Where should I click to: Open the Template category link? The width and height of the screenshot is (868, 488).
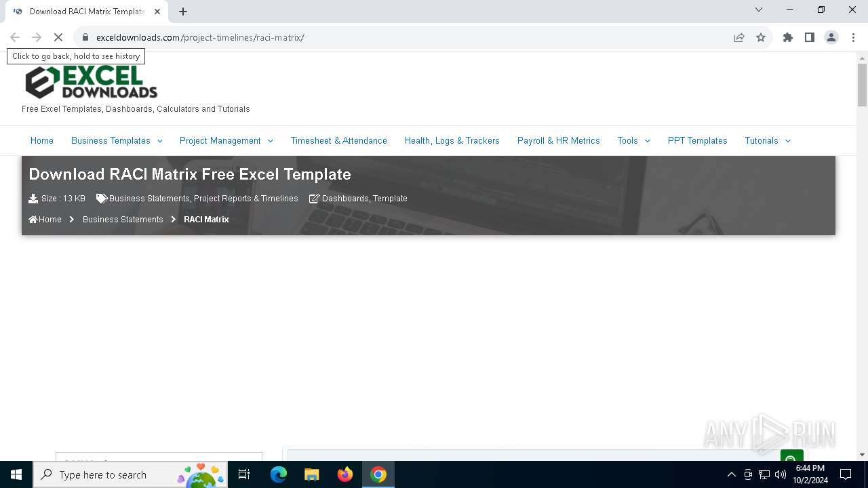pos(390,199)
